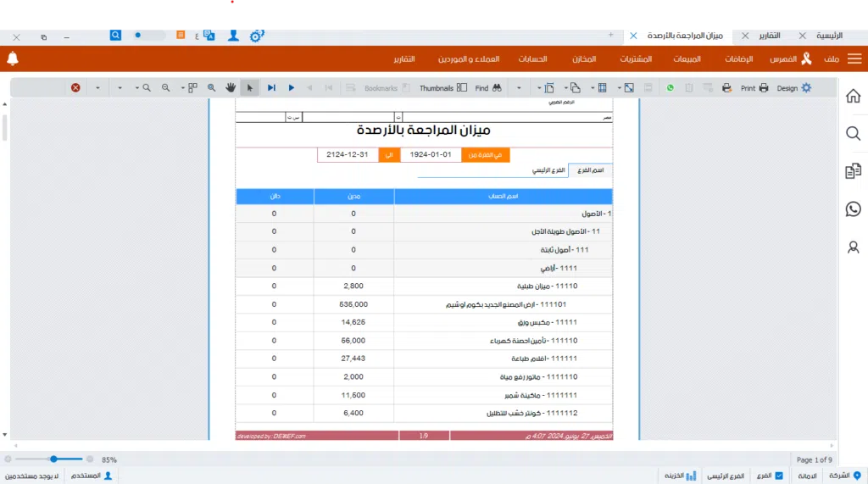868x484 pixels.
Task: Select the Hand pan tool
Action: [231, 87]
